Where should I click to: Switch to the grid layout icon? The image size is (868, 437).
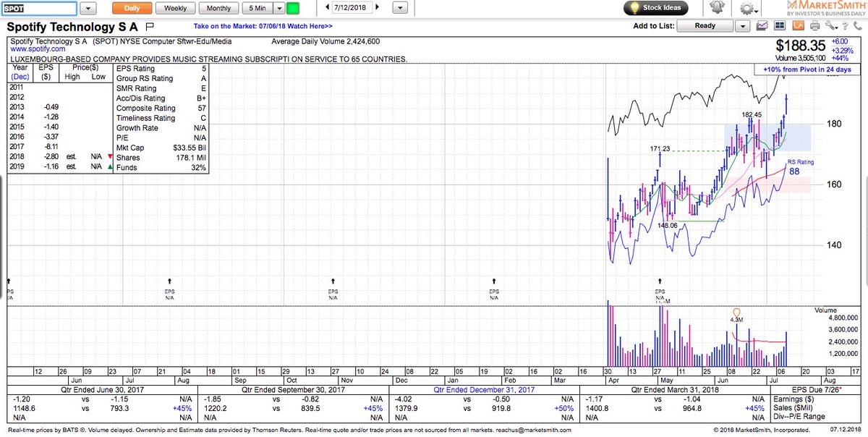tap(780, 26)
